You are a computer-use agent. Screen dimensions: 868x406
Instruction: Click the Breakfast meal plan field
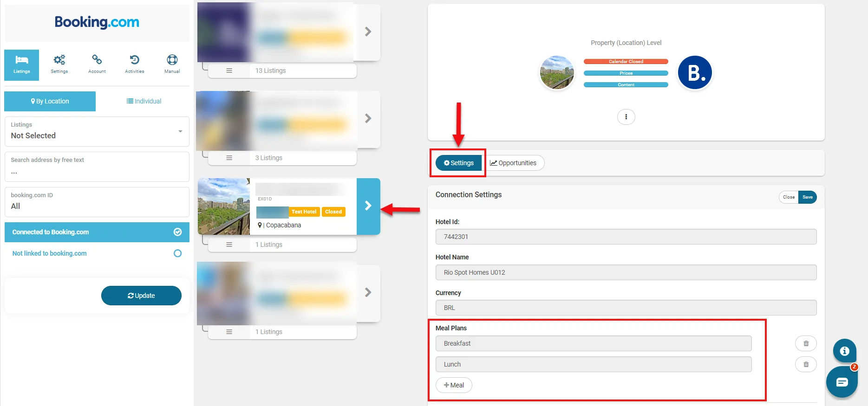click(x=594, y=343)
